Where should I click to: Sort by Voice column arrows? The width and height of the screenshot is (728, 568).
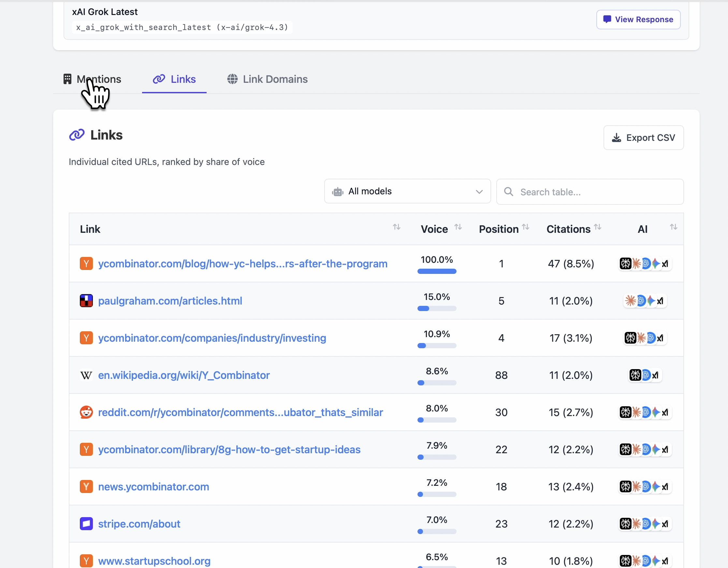coord(458,227)
